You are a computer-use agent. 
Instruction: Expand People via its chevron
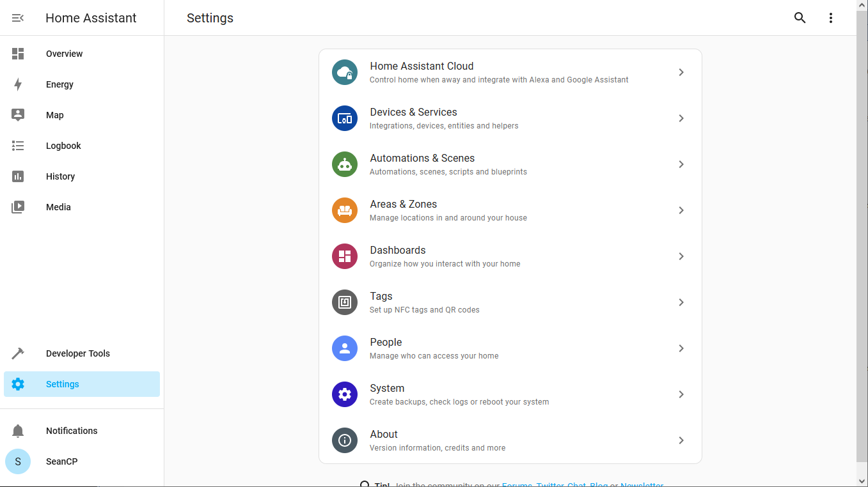coord(681,348)
